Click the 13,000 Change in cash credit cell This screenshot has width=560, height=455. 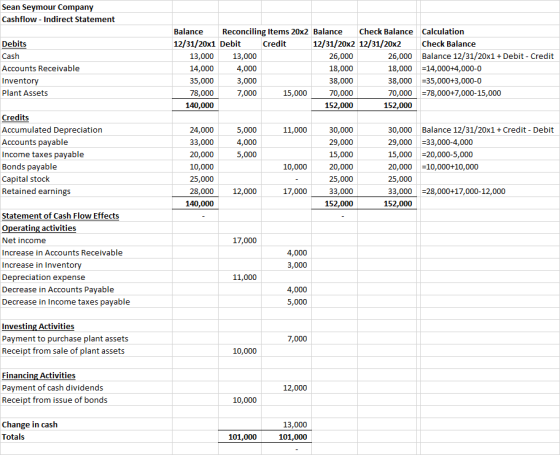click(x=295, y=425)
